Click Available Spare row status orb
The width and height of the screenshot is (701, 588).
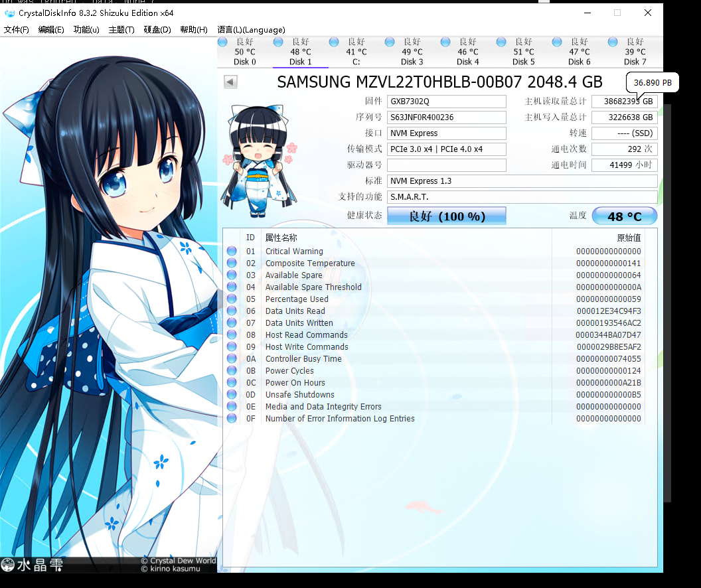tap(232, 275)
